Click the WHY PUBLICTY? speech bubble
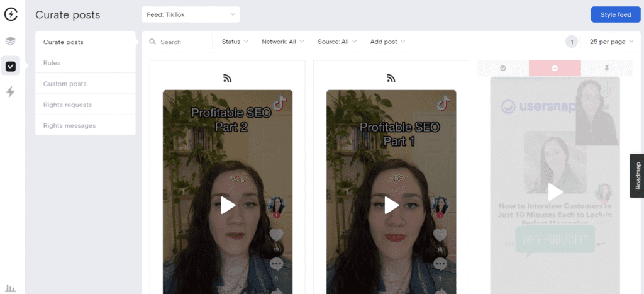This screenshot has height=294, width=644. (555, 240)
